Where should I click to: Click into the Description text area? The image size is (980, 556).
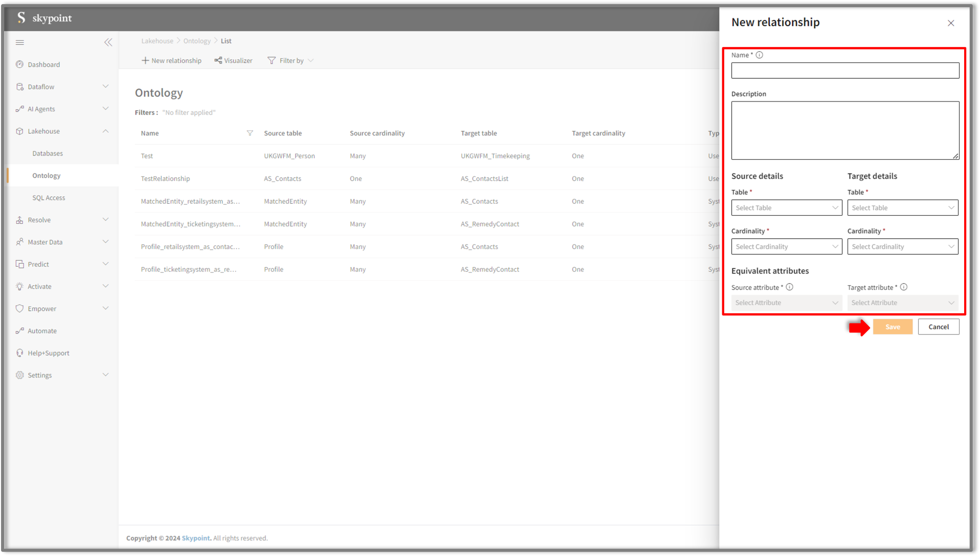(845, 130)
